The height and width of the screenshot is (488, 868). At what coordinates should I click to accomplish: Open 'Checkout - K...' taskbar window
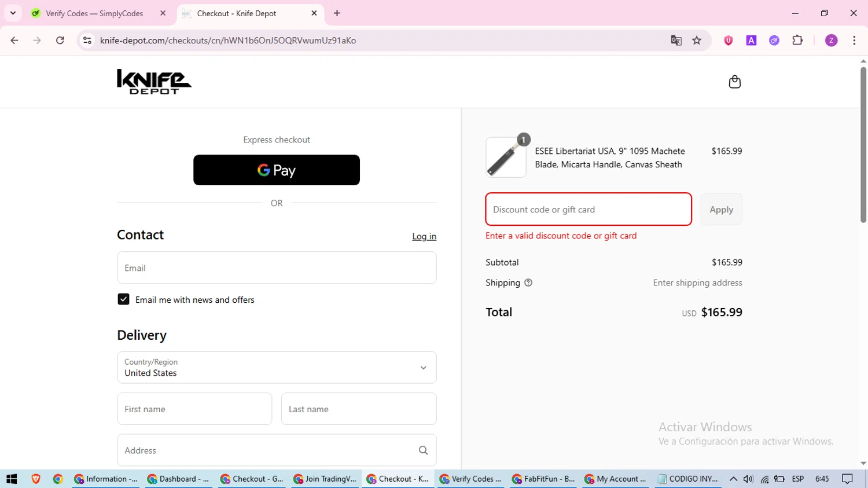pos(398,479)
